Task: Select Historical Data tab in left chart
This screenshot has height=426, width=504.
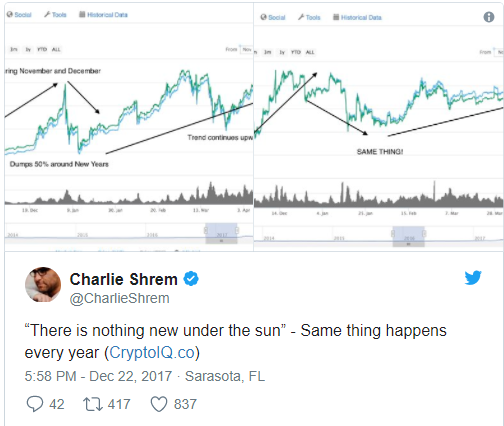Action: pos(103,15)
